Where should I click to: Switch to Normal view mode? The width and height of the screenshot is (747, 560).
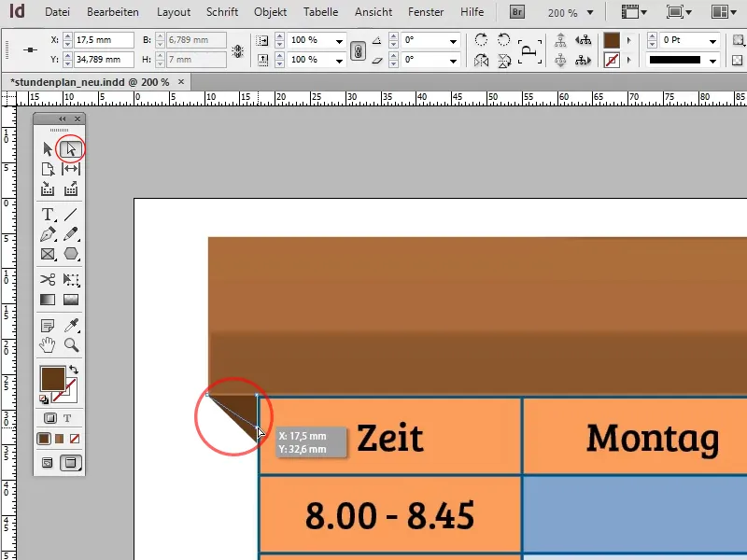48,462
